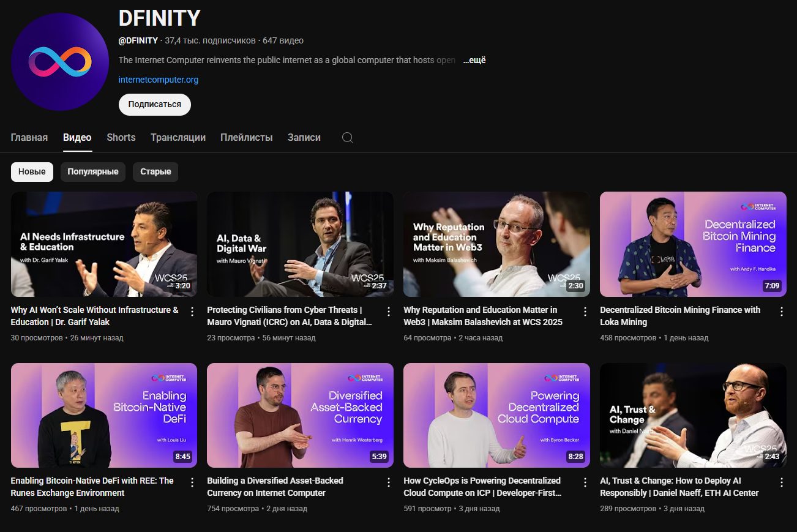Click the 8:45 duration badge

pyautogui.click(x=182, y=457)
